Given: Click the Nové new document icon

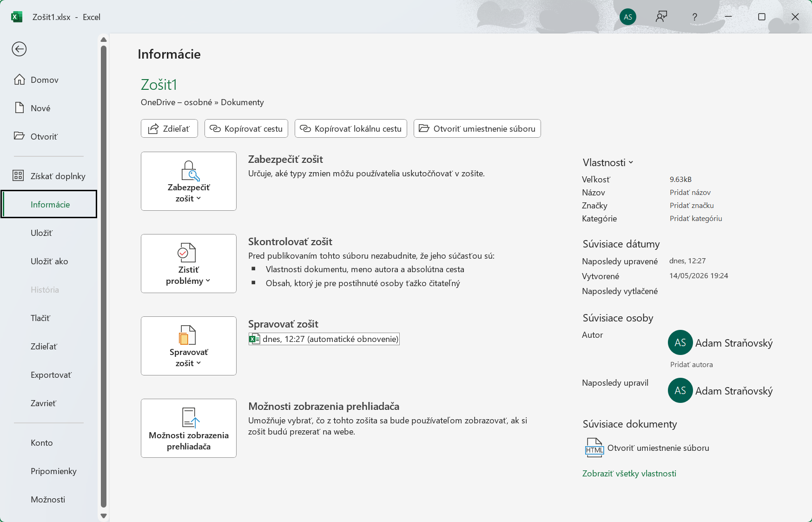Looking at the screenshot, I should (19, 108).
